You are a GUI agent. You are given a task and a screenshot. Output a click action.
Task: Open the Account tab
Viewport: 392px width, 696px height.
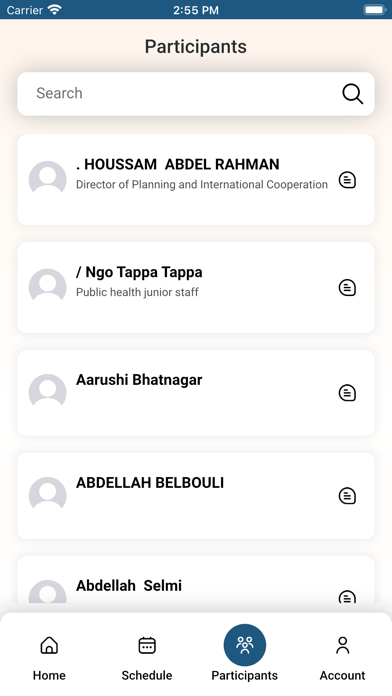[x=342, y=658]
